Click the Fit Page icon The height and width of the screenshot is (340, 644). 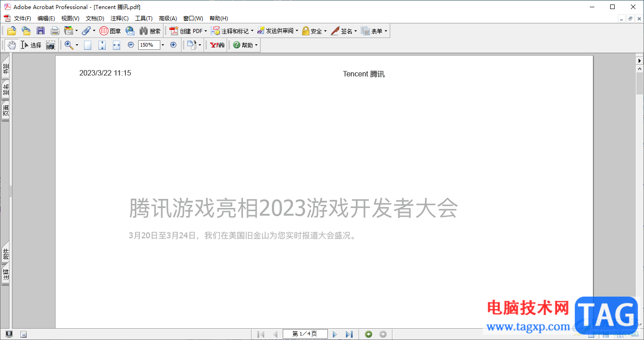[x=102, y=45]
